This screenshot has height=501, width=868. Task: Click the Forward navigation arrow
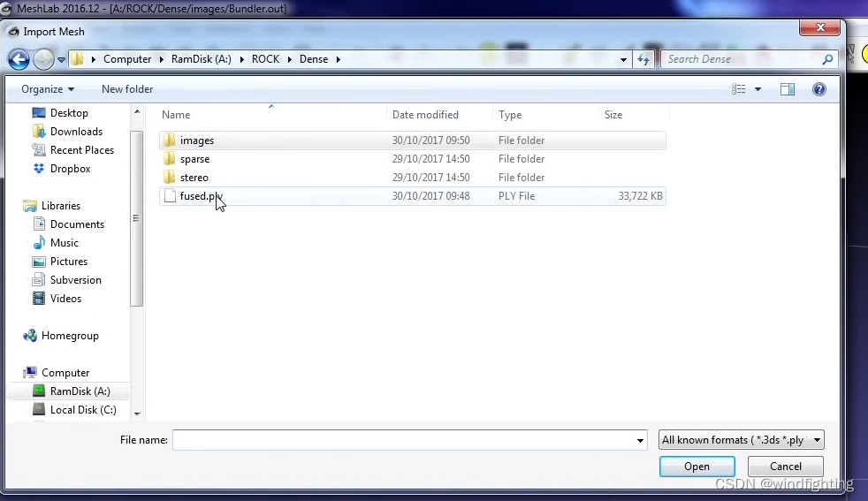[43, 59]
